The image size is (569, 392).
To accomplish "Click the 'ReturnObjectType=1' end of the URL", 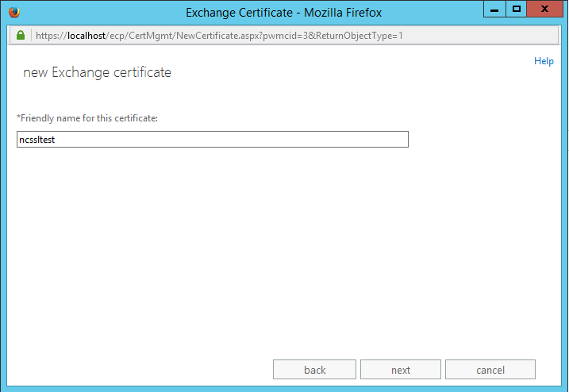I will point(360,36).
